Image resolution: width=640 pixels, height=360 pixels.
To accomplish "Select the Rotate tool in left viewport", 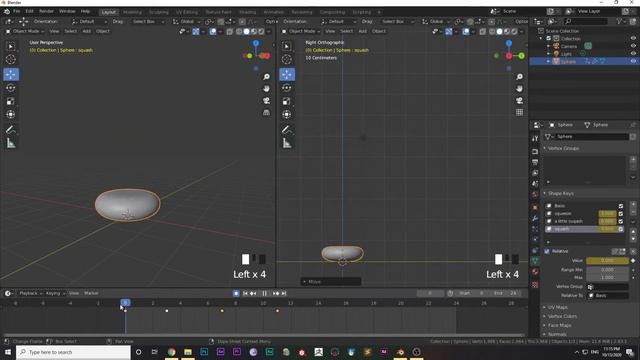I will pyautogui.click(x=11, y=88).
